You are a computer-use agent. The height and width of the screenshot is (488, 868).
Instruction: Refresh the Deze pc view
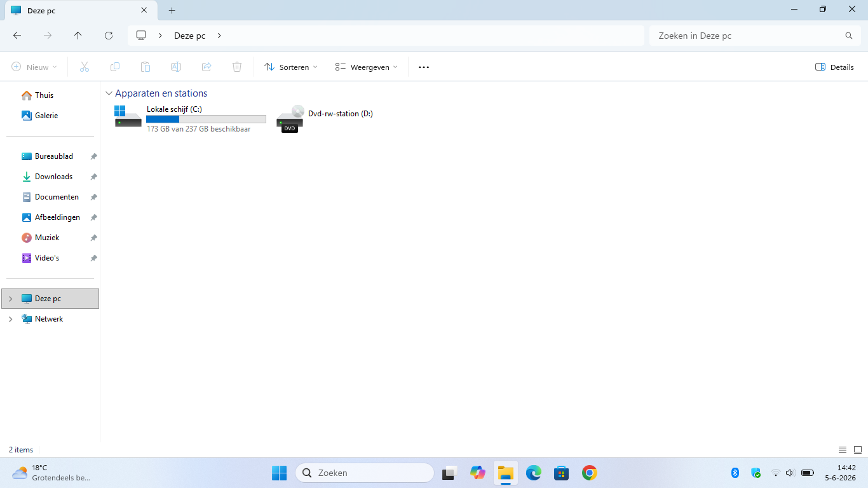[109, 36]
